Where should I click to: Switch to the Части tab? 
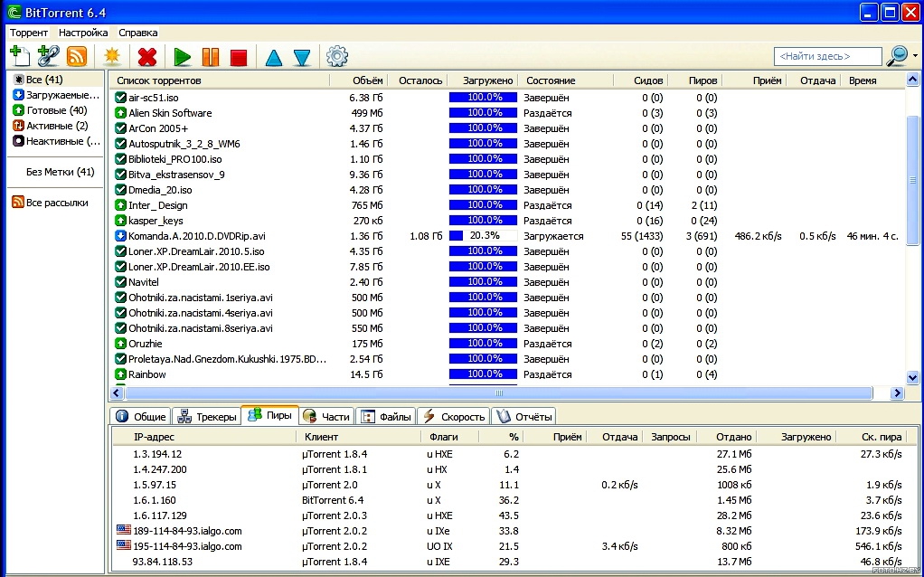326,417
